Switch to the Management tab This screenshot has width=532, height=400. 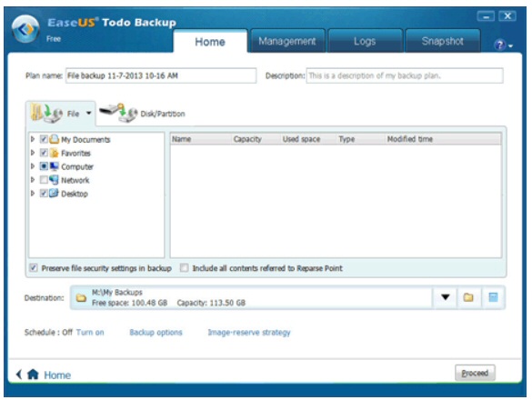click(x=287, y=41)
